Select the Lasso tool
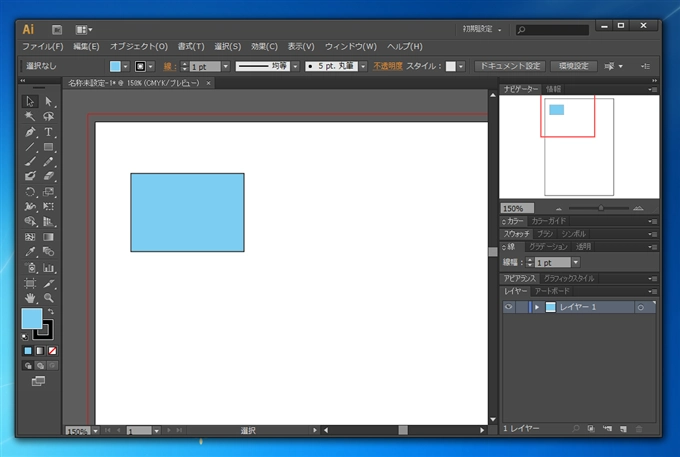680x457 pixels. [x=48, y=116]
